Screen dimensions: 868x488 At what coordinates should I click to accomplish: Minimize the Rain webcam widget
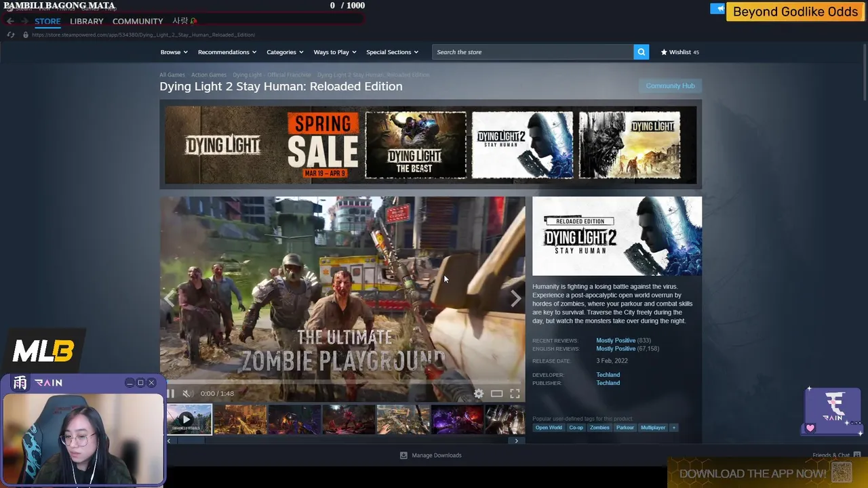[129, 383]
